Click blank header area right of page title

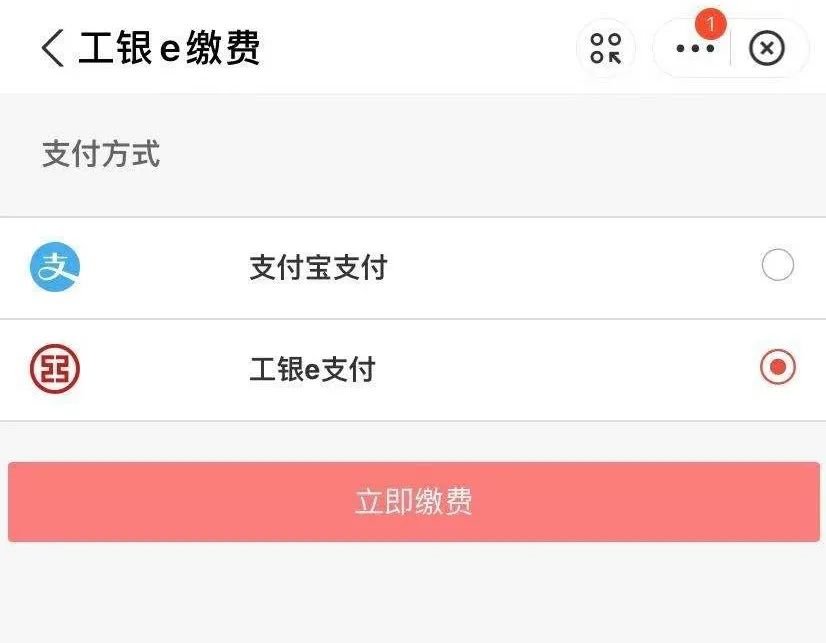(420, 48)
